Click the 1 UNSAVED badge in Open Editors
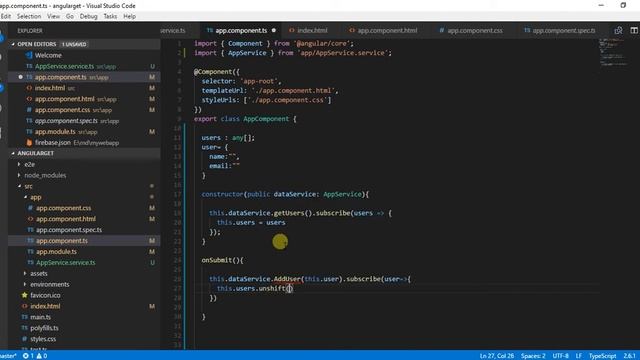The height and width of the screenshot is (360, 640). click(73, 44)
